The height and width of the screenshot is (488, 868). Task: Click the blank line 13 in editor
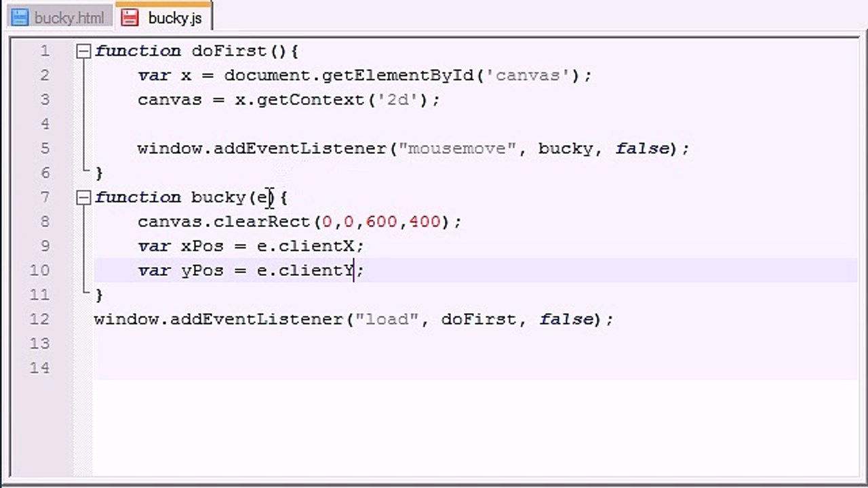[x=475, y=344]
